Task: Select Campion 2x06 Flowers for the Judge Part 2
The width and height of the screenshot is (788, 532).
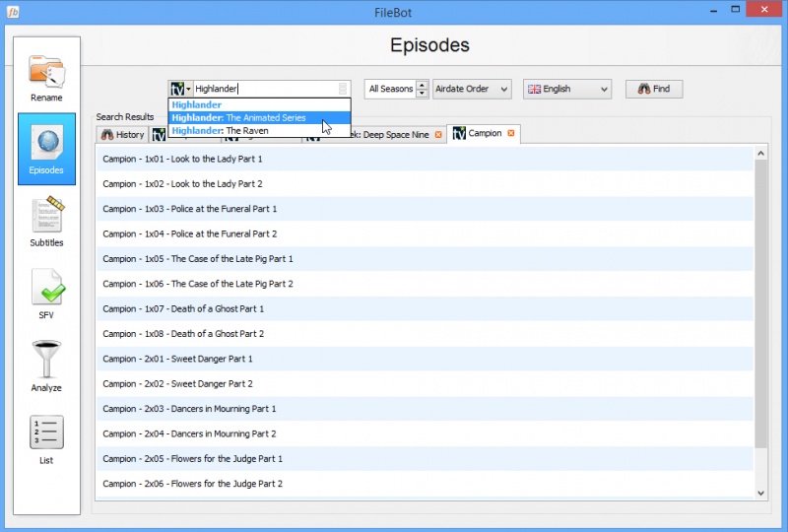Action: click(x=425, y=484)
